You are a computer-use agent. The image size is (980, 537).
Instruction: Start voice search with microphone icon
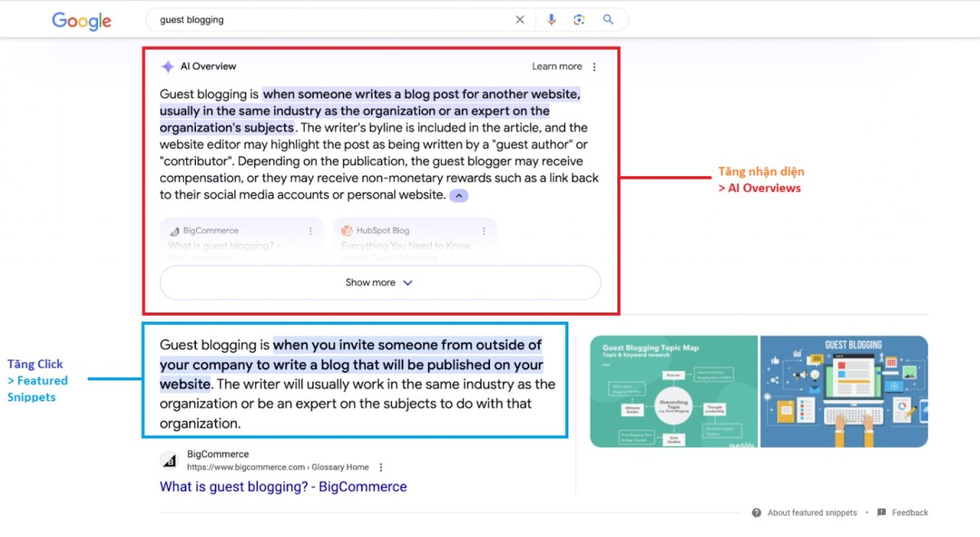pos(551,20)
